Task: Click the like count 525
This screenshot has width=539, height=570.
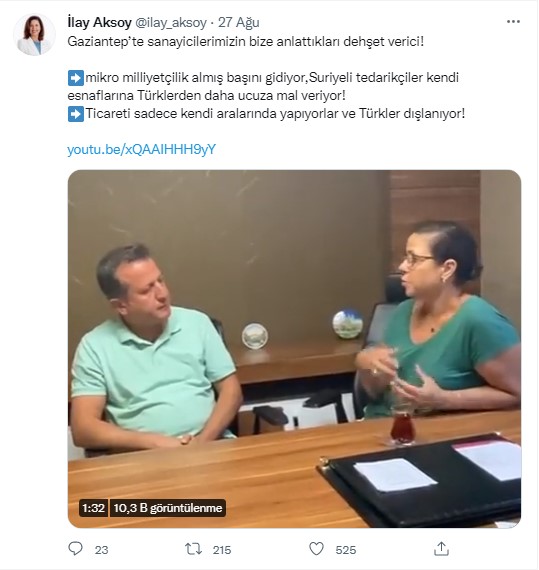Action: [346, 550]
